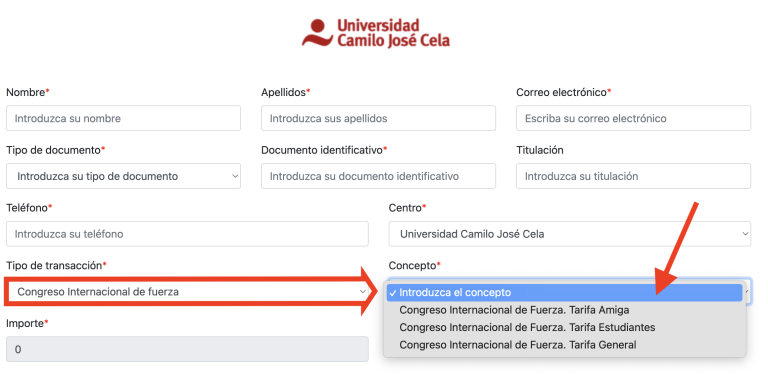Click the Tipo de transacción label

[56, 265]
